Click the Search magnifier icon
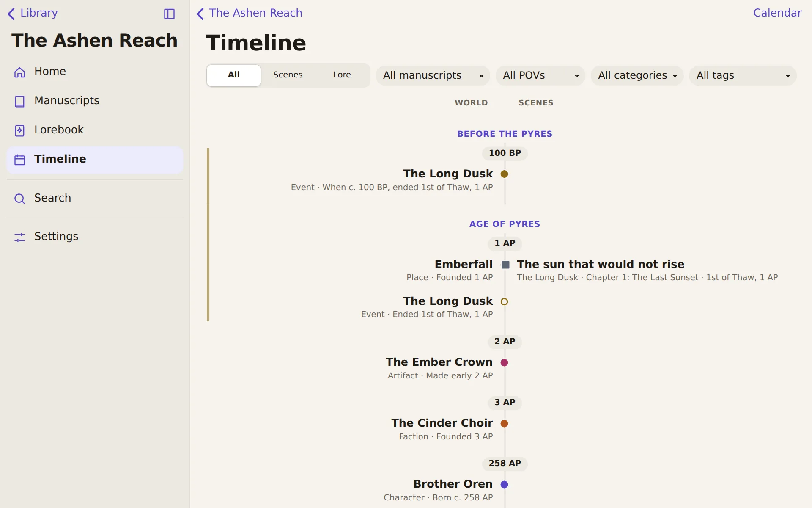Viewport: 812px width, 508px height. coord(20,199)
